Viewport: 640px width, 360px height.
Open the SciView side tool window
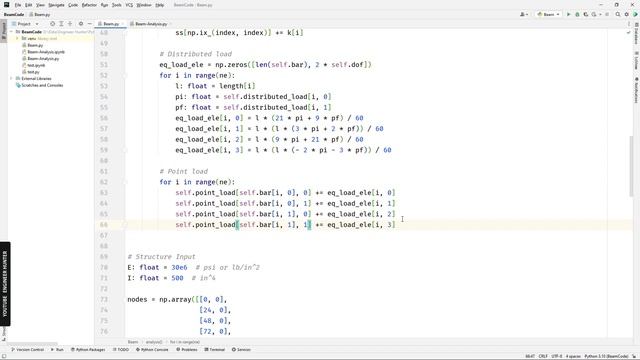(636, 60)
